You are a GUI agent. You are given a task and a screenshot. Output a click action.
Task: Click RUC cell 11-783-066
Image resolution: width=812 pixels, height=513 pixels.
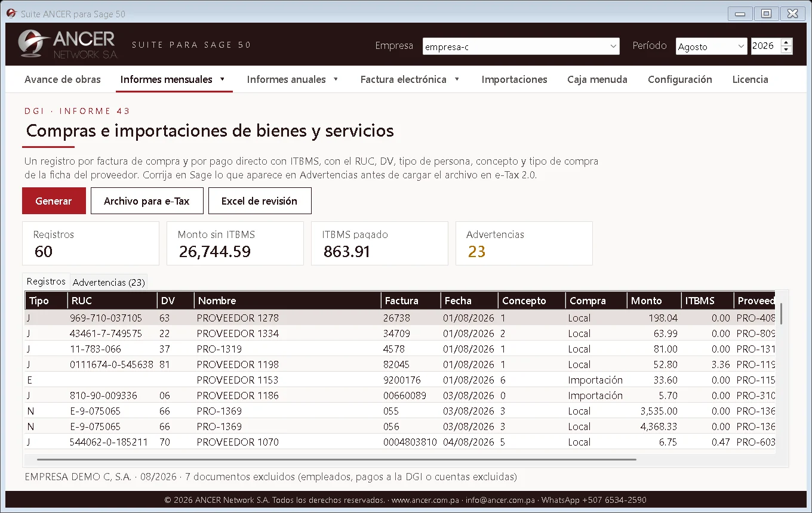click(96, 349)
